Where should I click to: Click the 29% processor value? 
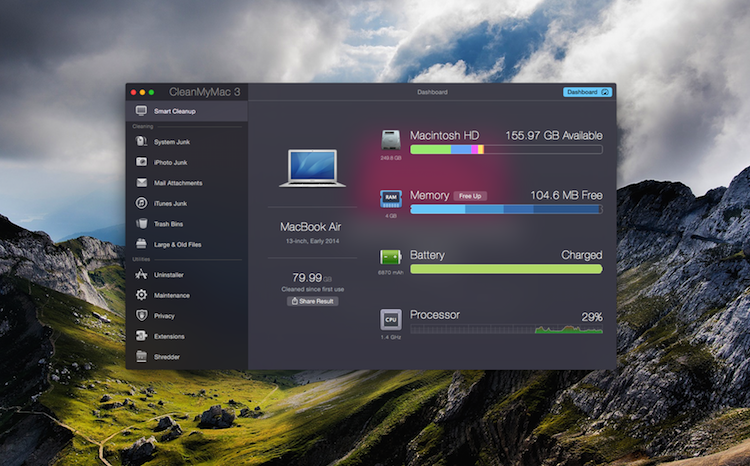[x=592, y=317]
